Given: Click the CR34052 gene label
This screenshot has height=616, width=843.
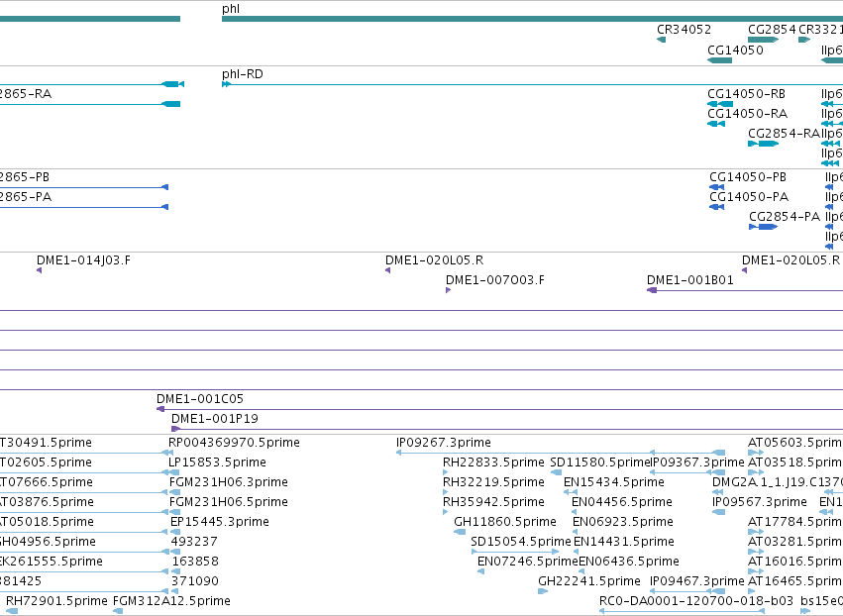Looking at the screenshot, I should pos(684,30).
